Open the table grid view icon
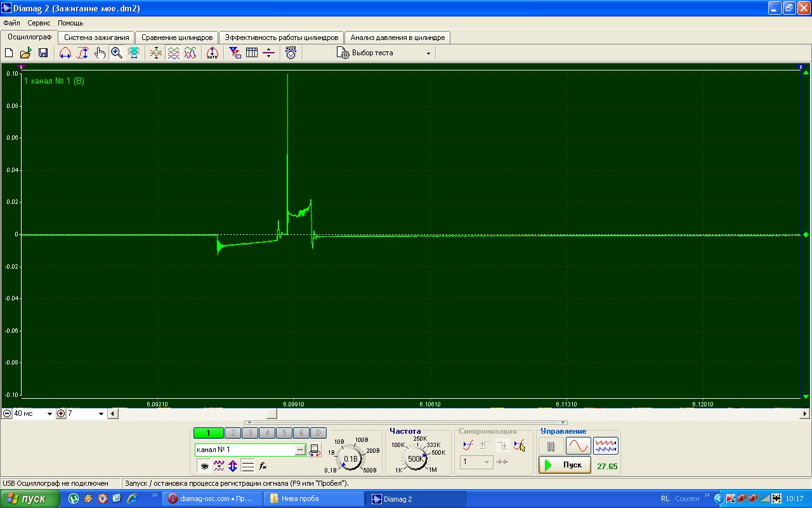The height and width of the screenshot is (508, 812). tap(252, 53)
